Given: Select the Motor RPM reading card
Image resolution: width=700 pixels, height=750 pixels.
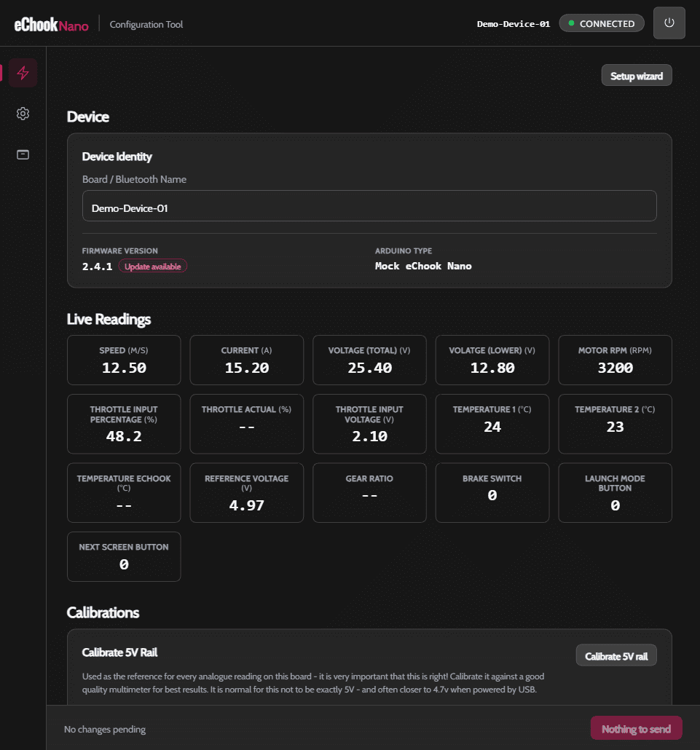Looking at the screenshot, I should pyautogui.click(x=615, y=360).
